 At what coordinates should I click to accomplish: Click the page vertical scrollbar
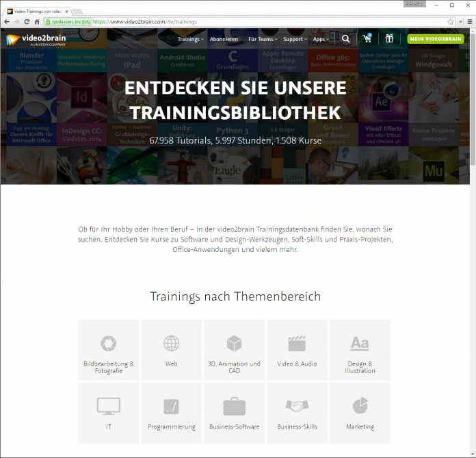point(473,100)
